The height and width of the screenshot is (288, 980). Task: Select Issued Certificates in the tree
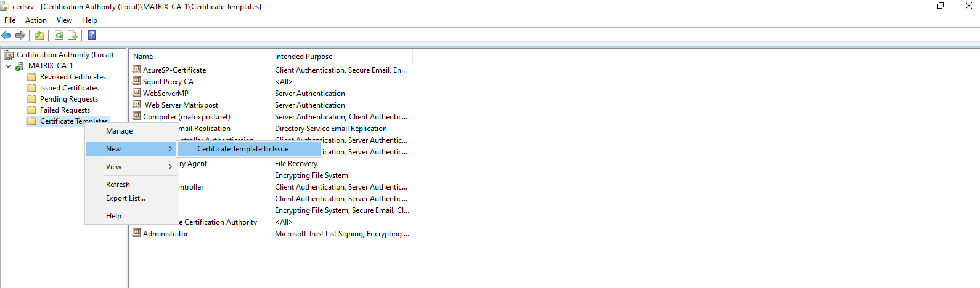[x=69, y=88]
